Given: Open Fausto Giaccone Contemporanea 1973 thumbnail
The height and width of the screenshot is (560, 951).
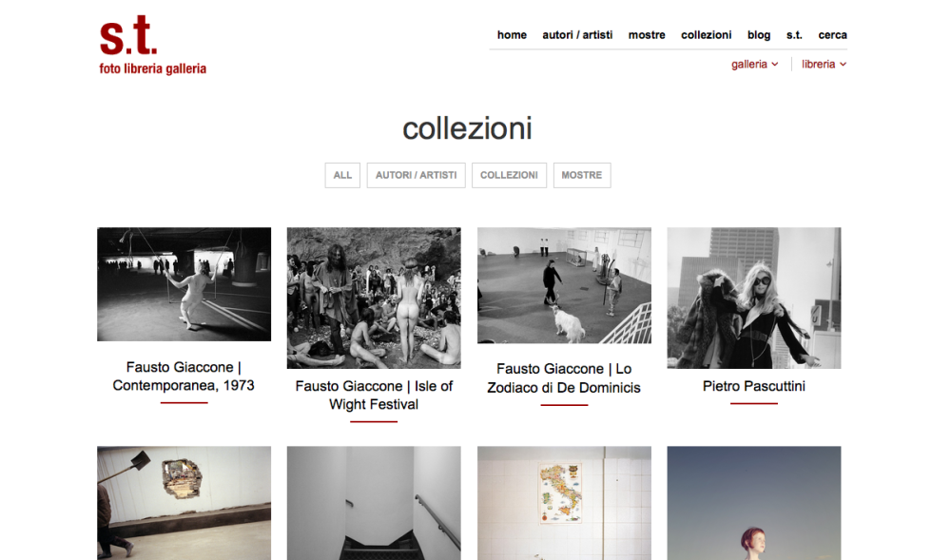Looking at the screenshot, I should click(184, 284).
